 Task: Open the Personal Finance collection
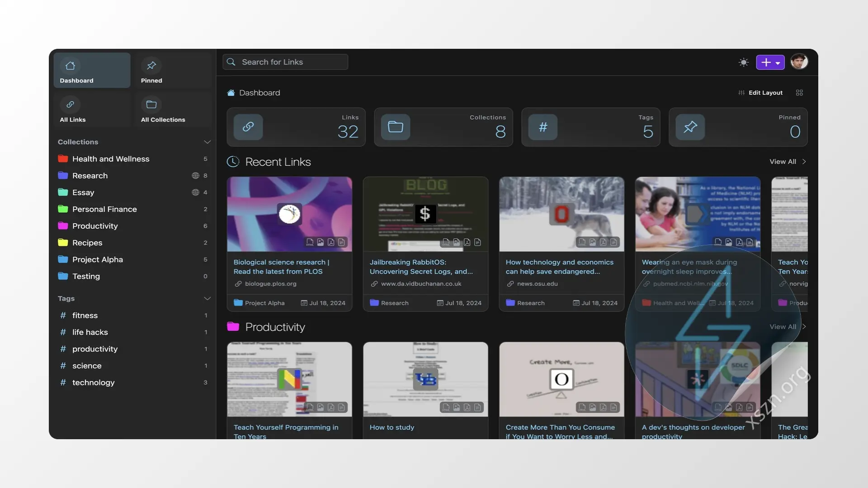[x=132, y=209]
